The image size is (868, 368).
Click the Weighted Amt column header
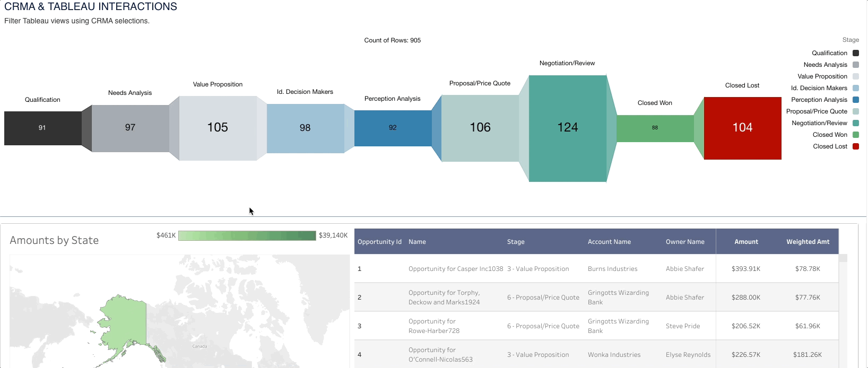pos(808,242)
